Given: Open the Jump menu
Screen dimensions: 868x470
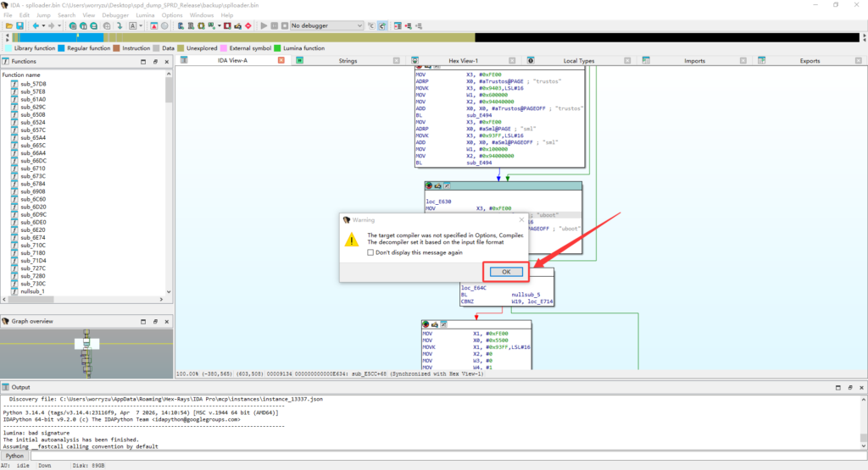Looking at the screenshot, I should [43, 15].
